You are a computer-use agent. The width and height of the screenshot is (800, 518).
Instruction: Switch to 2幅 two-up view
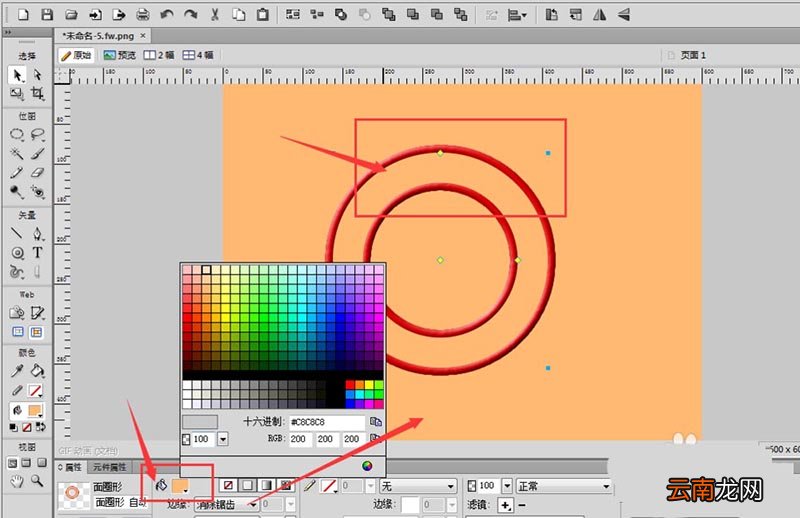coord(159,55)
